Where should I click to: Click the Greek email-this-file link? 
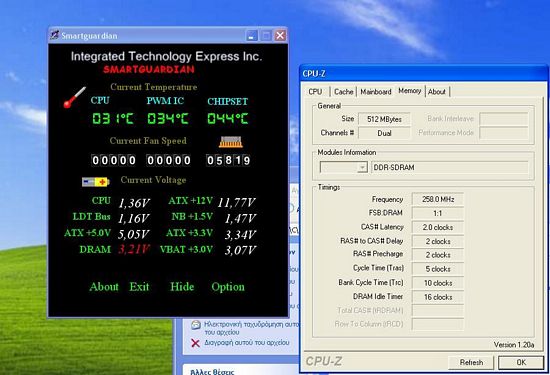point(251,328)
